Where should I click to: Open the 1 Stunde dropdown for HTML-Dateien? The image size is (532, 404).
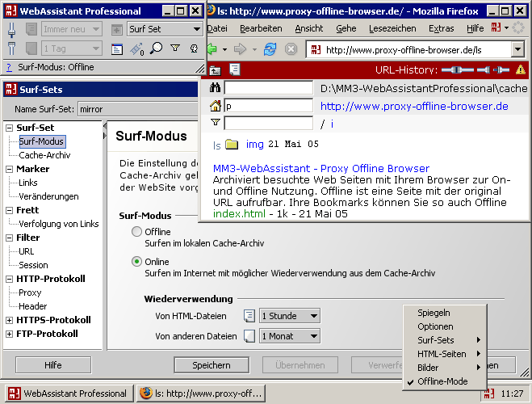(x=290, y=316)
